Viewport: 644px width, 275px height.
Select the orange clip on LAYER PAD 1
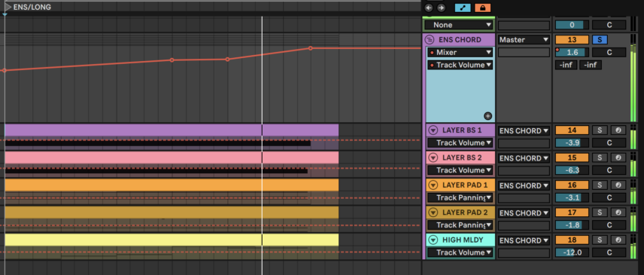pos(172,185)
